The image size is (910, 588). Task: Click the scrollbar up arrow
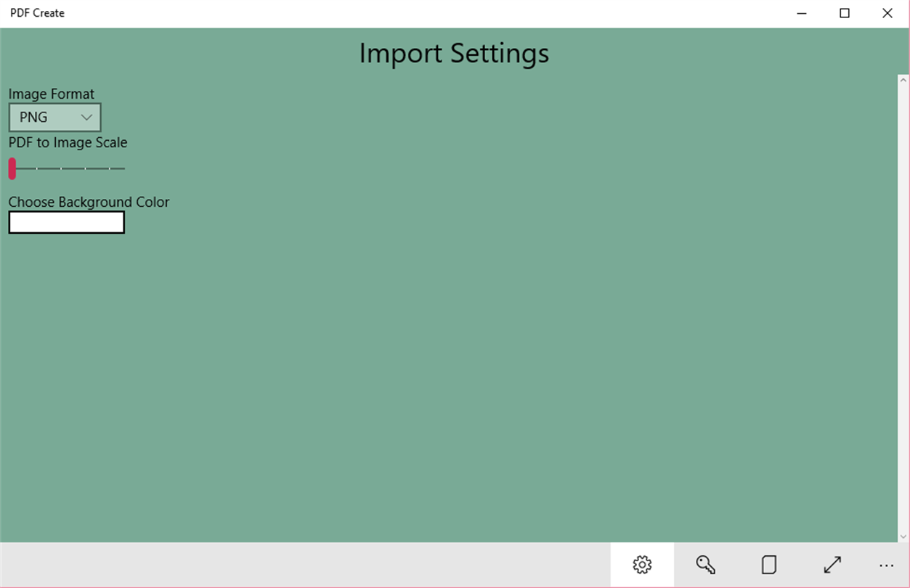click(903, 80)
